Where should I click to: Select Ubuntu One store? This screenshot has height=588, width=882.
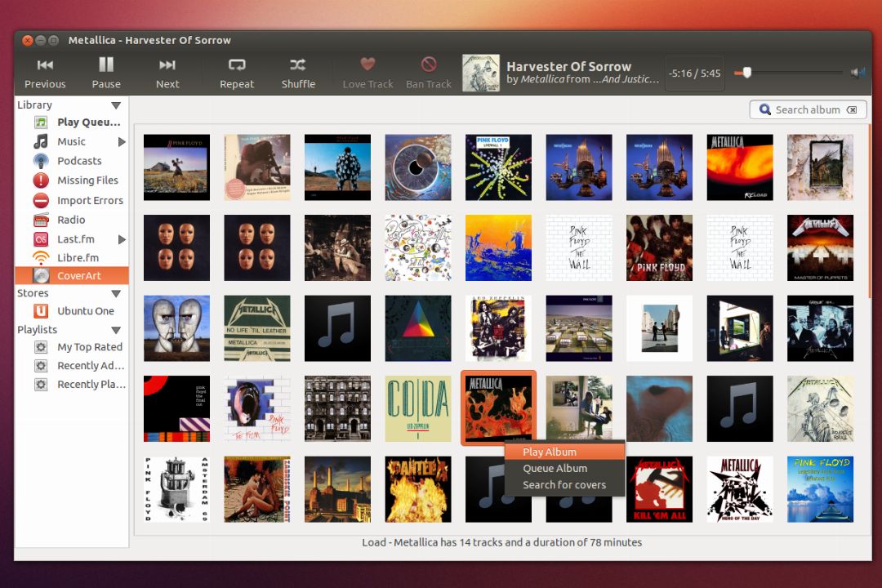pyautogui.click(x=85, y=311)
